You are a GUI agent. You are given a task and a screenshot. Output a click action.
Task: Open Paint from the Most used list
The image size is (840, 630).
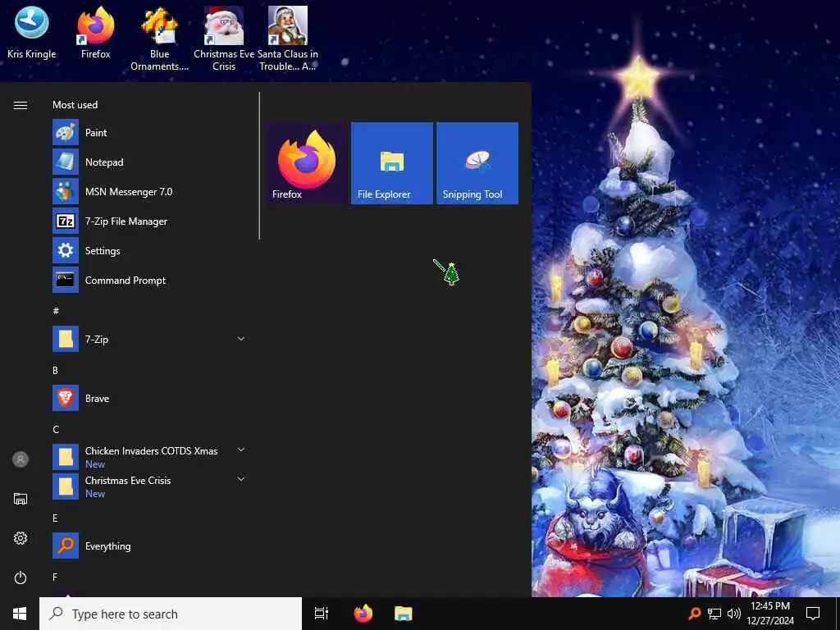pos(150,132)
